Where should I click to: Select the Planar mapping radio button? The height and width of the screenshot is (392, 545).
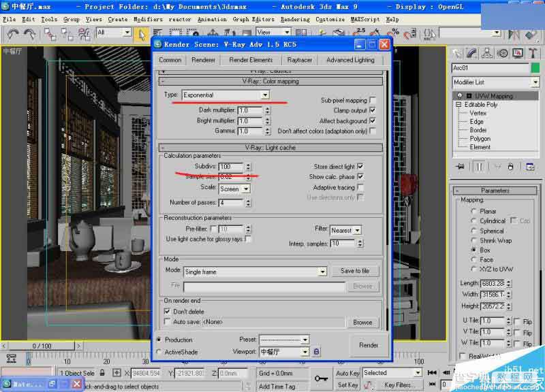(473, 211)
